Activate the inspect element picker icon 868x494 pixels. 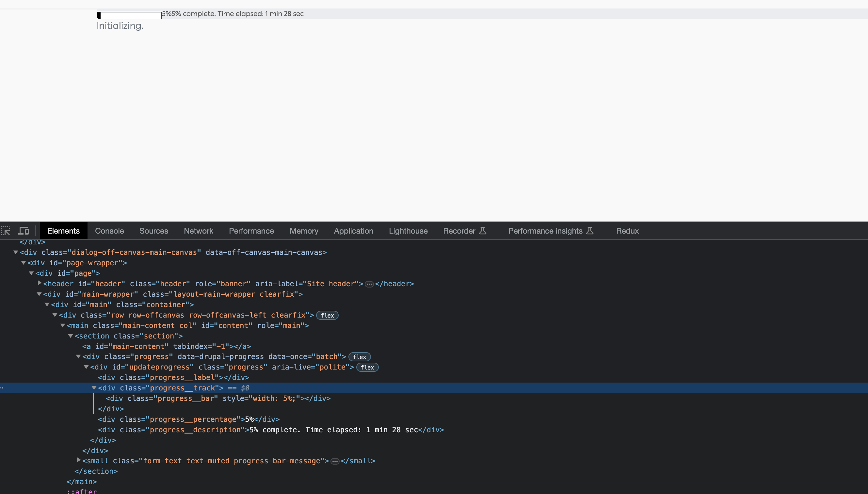click(x=6, y=231)
